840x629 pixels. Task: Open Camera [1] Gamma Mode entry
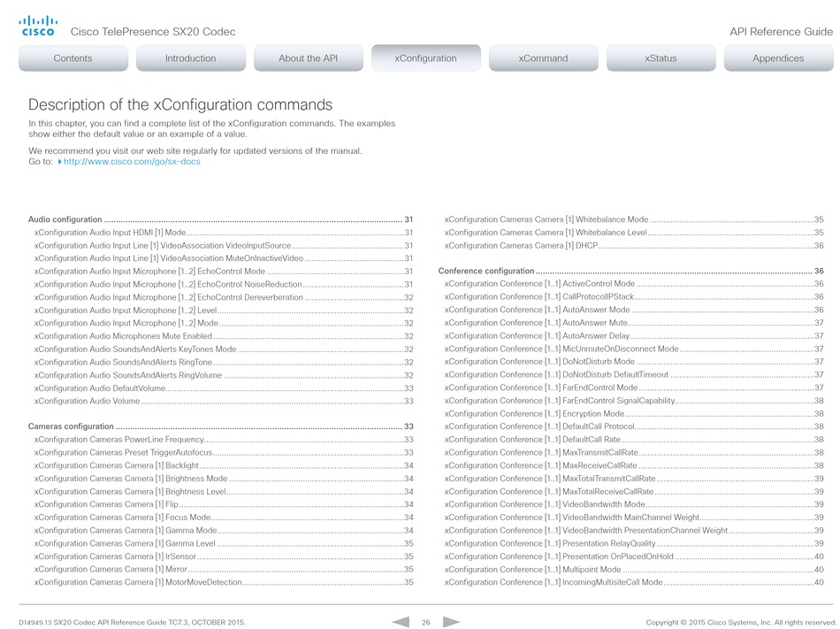point(224,531)
